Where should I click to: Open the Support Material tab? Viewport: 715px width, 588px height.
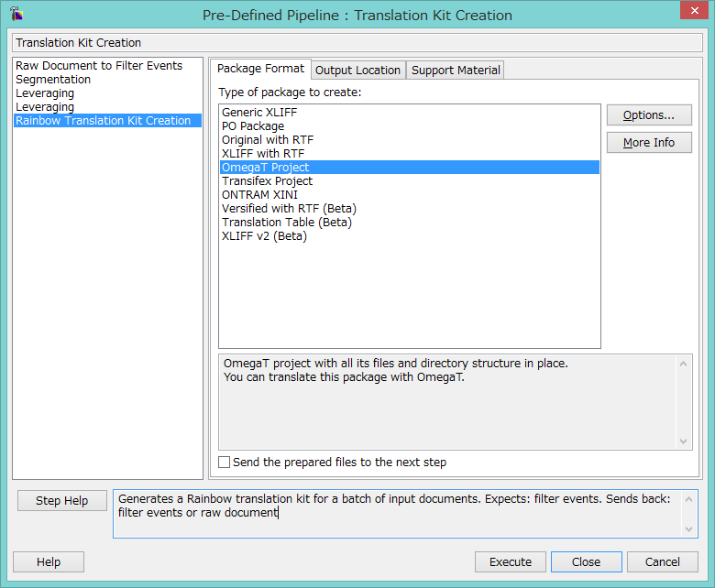(x=456, y=71)
